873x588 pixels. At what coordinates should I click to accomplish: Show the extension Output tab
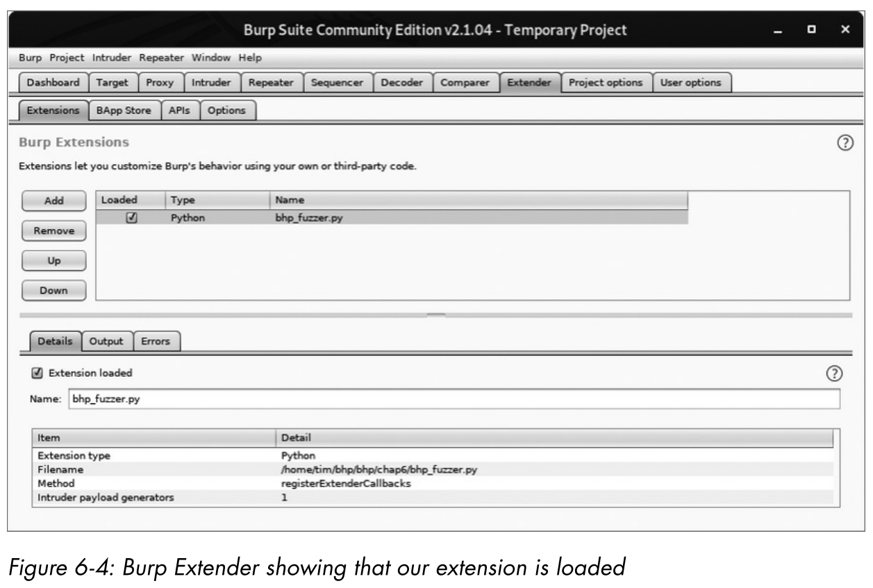pos(106,341)
